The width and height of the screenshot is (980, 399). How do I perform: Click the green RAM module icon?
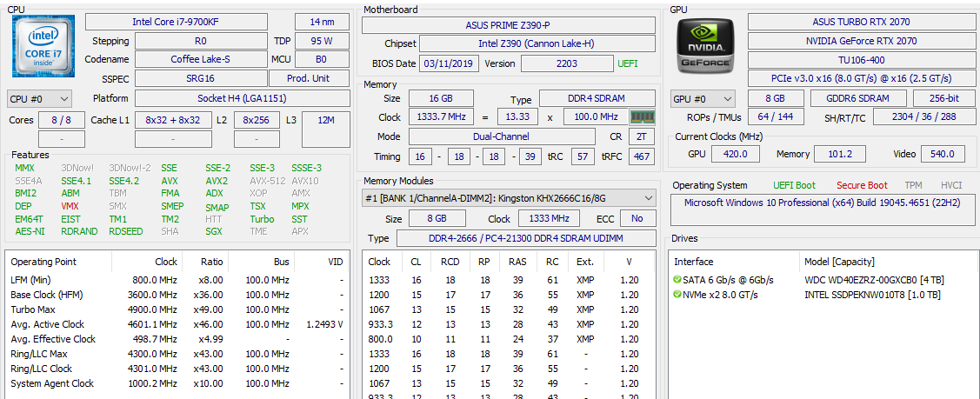642,117
